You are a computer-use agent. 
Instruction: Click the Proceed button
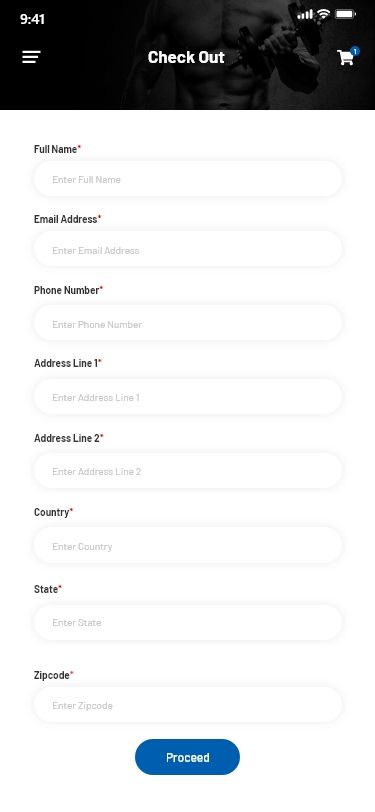tap(188, 757)
